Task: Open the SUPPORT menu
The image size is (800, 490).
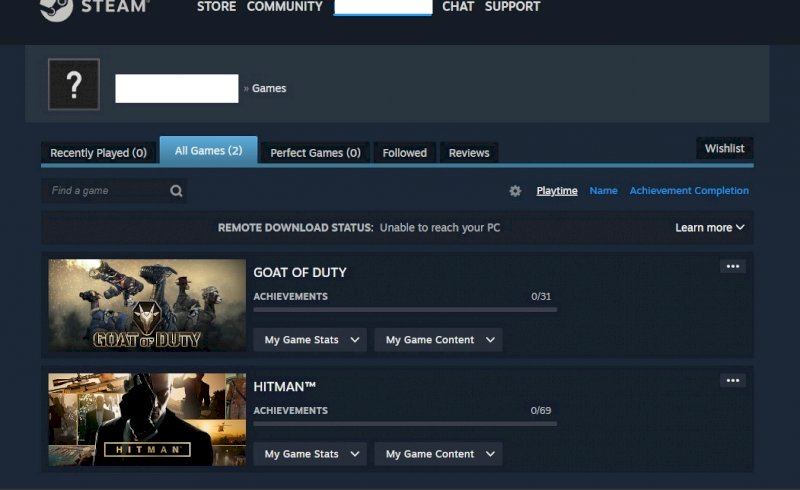Action: pos(512,7)
